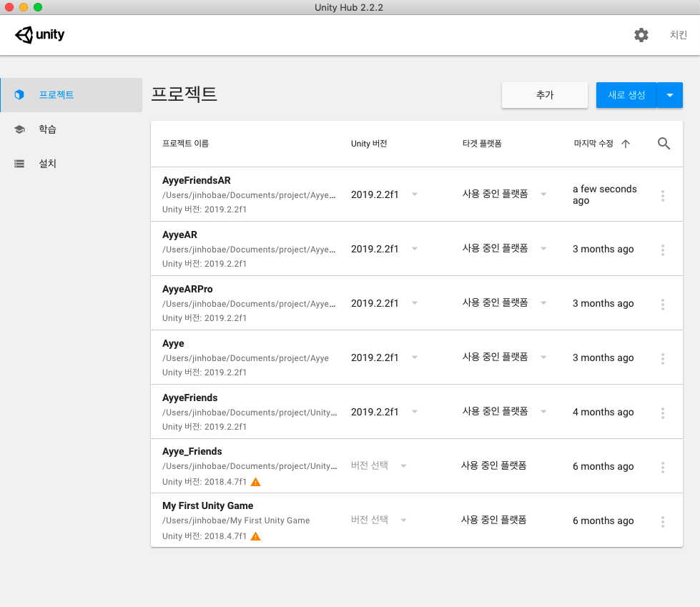Click the cube icon beside 프로젝트
The image size is (700, 607).
pyautogui.click(x=19, y=94)
